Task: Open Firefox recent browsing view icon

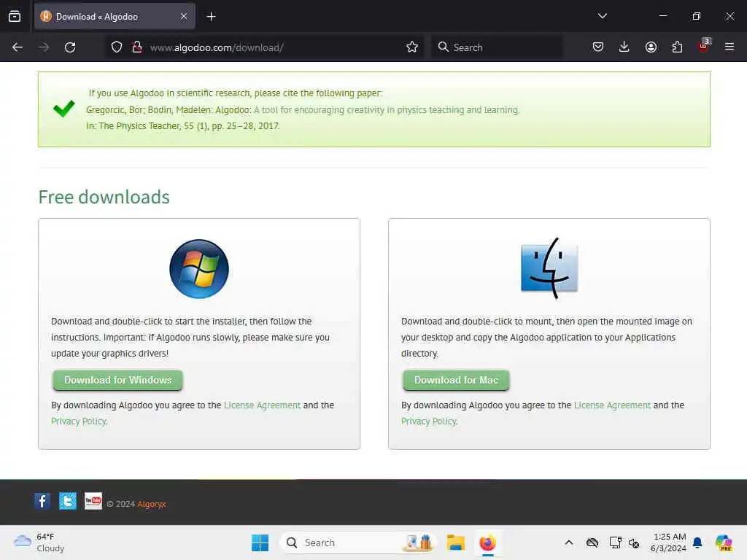Action: [x=15, y=16]
